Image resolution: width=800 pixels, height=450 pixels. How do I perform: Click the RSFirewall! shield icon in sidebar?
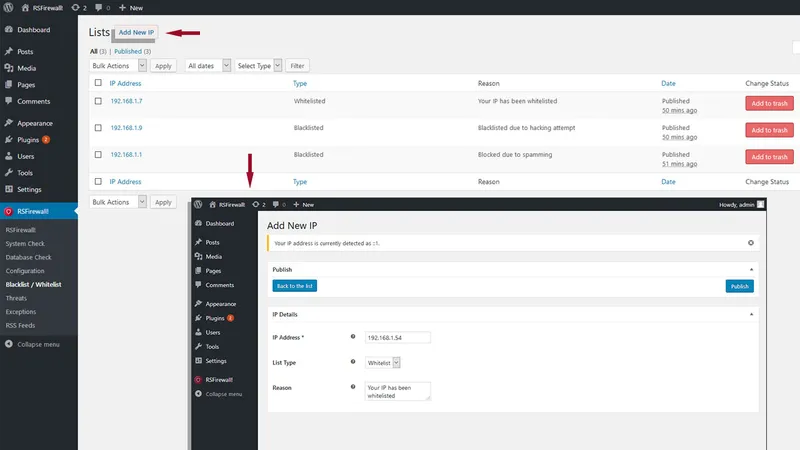coord(8,211)
